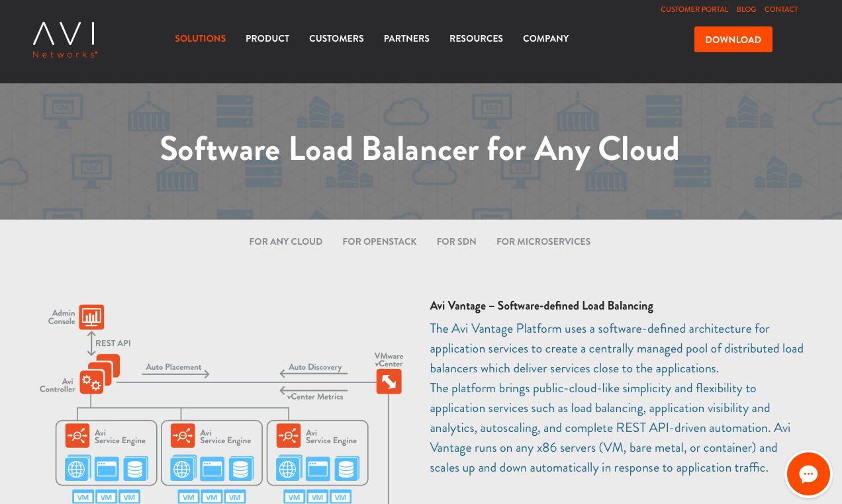Image resolution: width=842 pixels, height=504 pixels.
Task: Click 'Avi Vantage – Software-defined Load Balancing' heading
Action: point(541,306)
